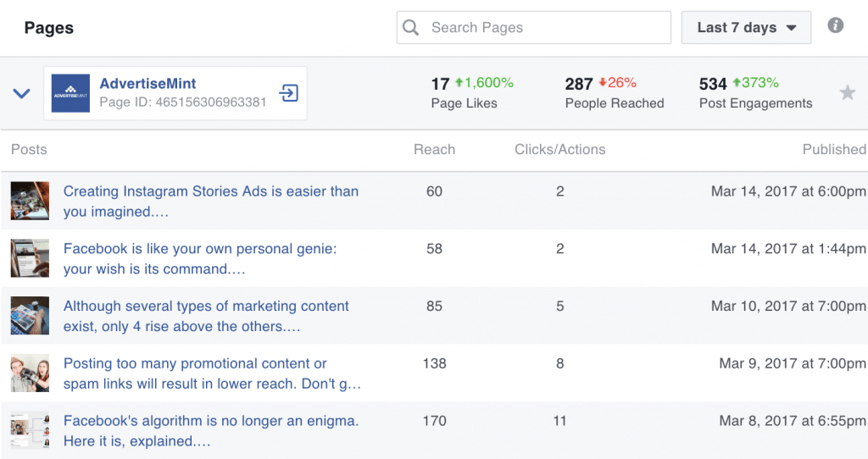The width and height of the screenshot is (868, 459).
Task: Click the AdvertiseMint page logo
Action: (x=70, y=93)
